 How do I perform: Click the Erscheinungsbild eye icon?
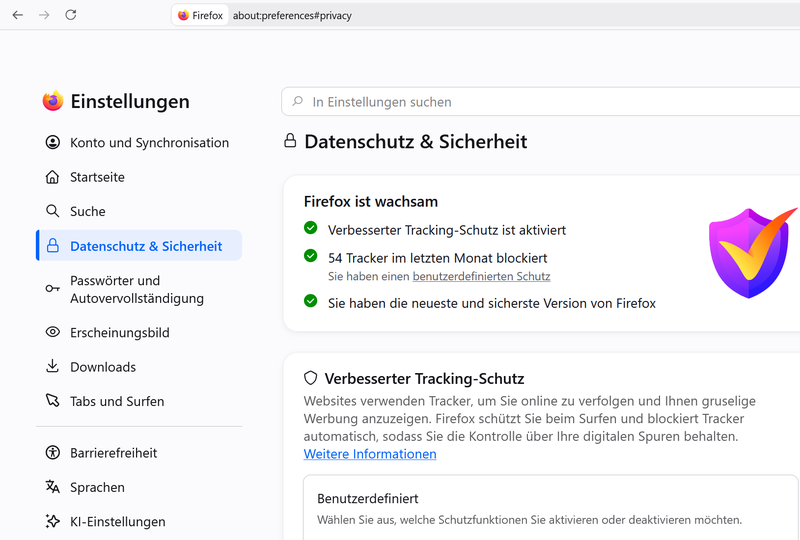(x=53, y=332)
